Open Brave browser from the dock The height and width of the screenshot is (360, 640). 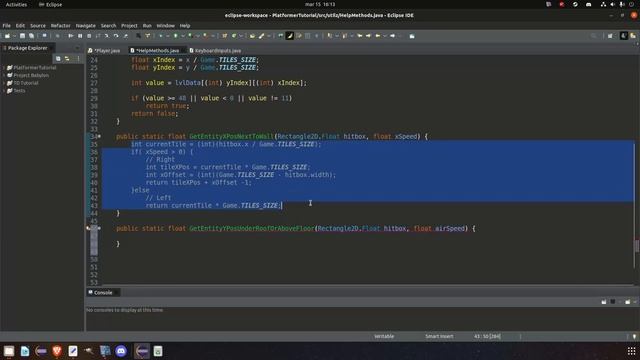(57, 351)
